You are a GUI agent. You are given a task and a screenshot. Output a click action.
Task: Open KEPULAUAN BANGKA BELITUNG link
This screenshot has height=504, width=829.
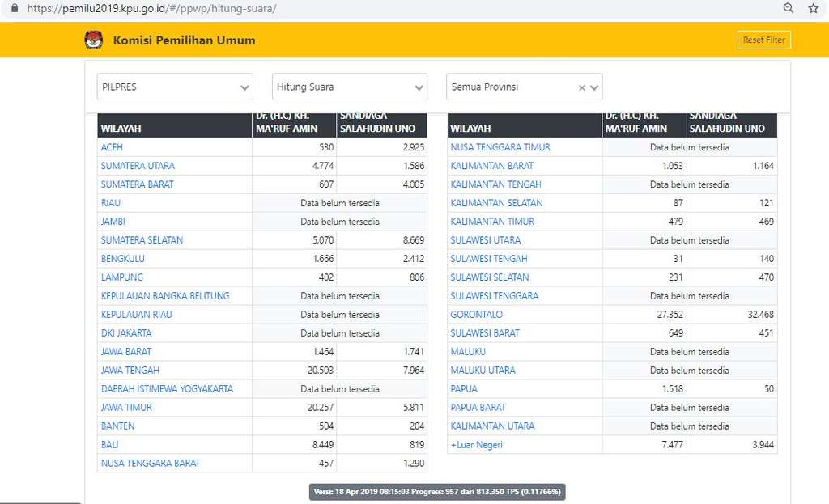pos(165,296)
